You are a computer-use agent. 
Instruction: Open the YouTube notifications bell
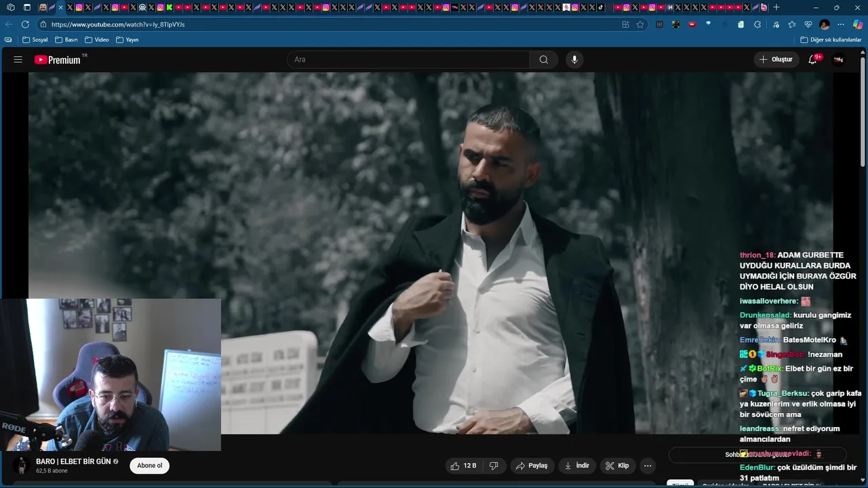pyautogui.click(x=813, y=60)
